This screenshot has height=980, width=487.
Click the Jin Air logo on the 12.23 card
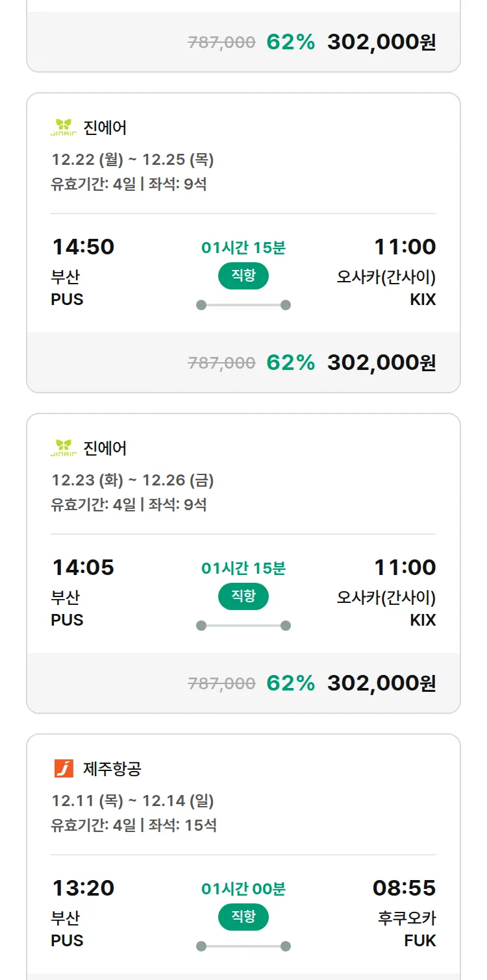pyautogui.click(x=64, y=448)
